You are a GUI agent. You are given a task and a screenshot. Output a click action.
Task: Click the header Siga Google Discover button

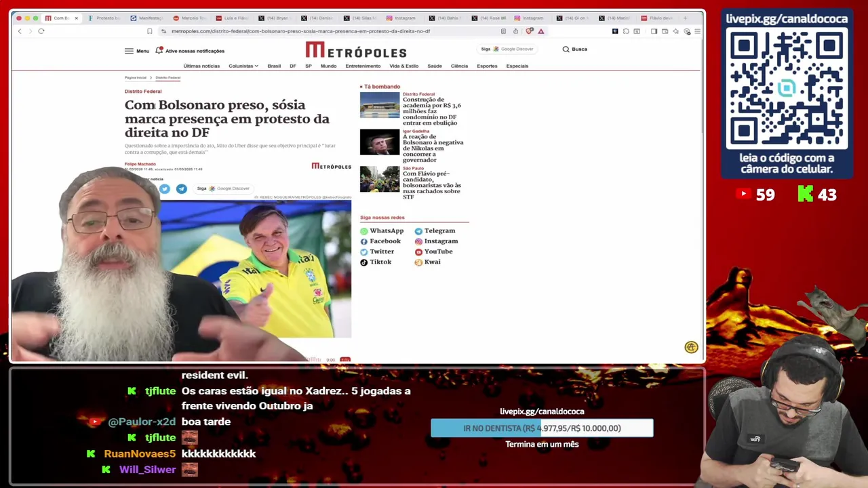[x=507, y=49]
